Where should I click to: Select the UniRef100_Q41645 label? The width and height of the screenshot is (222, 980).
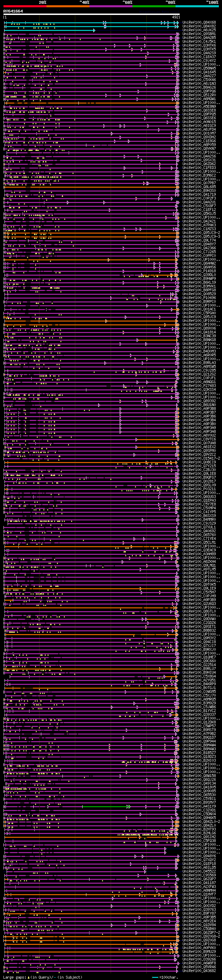tap(199, 72)
